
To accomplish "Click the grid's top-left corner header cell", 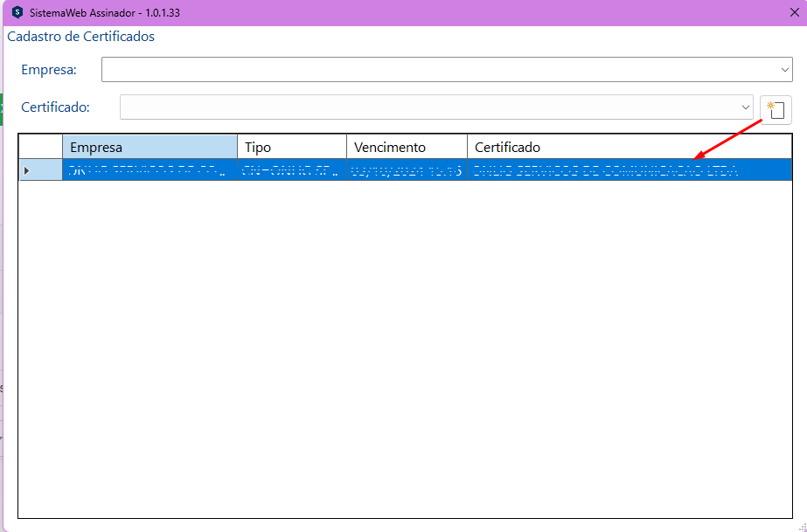I will [x=40, y=147].
